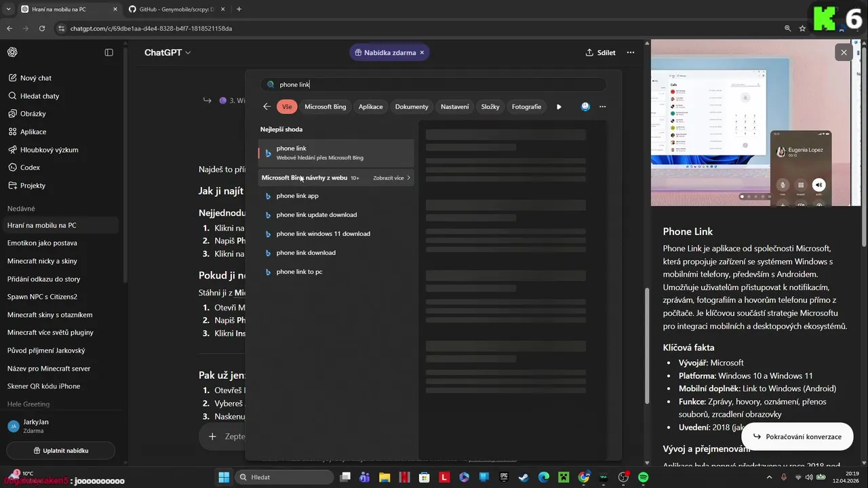
Task: Open the ChatGPT model dropdown
Action: tap(167, 52)
